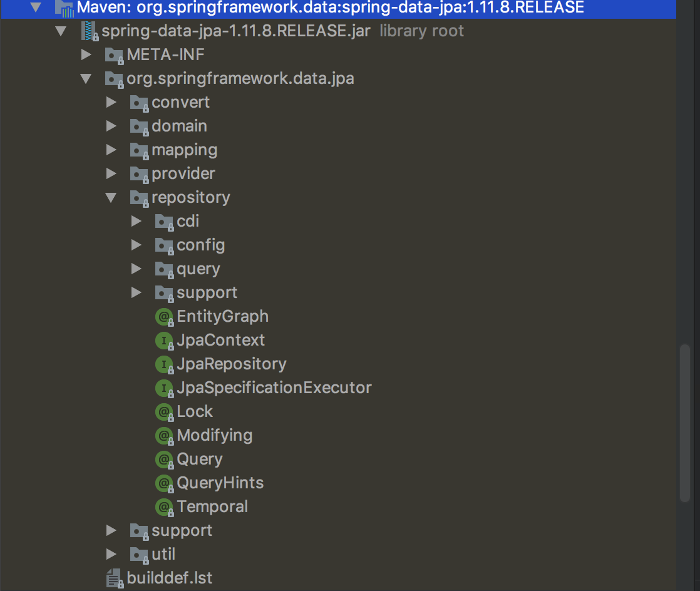This screenshot has width=700, height=591.
Task: Expand the util package arrow
Action: click(111, 554)
